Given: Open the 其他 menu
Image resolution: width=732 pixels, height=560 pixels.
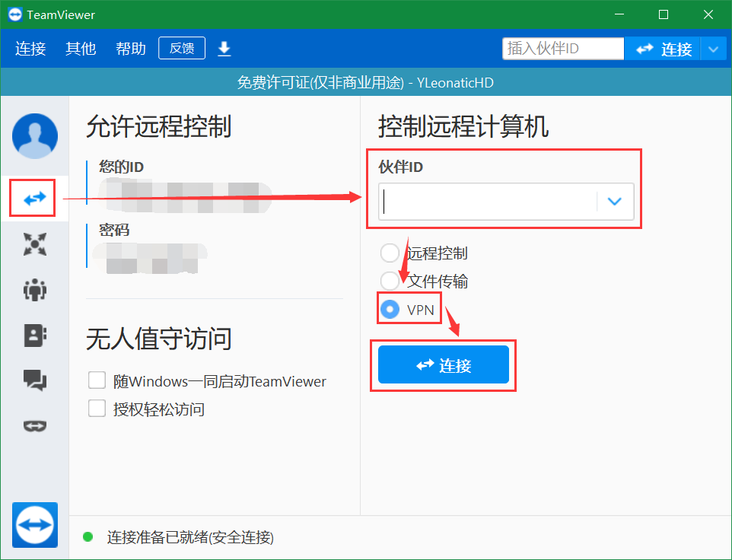Looking at the screenshot, I should (81, 49).
